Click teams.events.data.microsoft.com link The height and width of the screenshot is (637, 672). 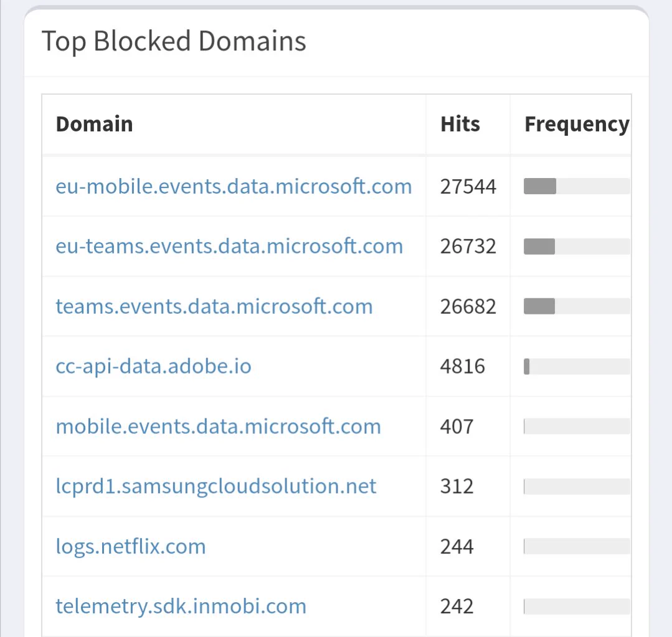point(214,306)
